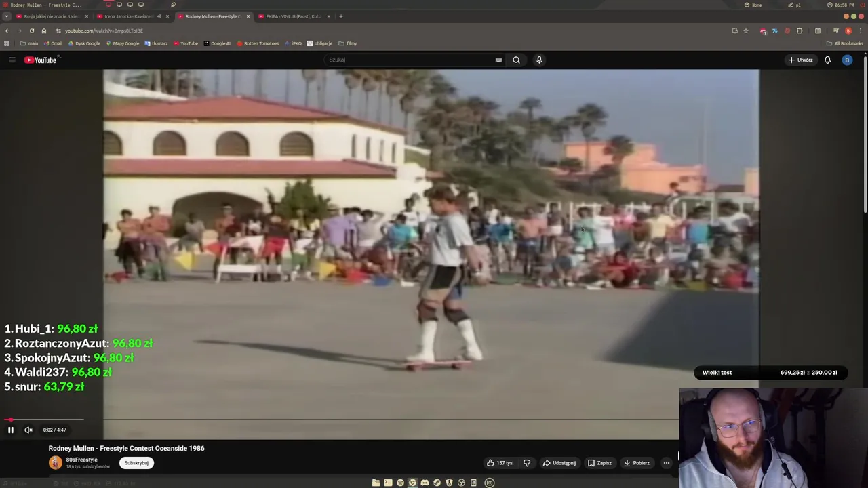
Task: Click the Pobierz download button
Action: point(636,463)
